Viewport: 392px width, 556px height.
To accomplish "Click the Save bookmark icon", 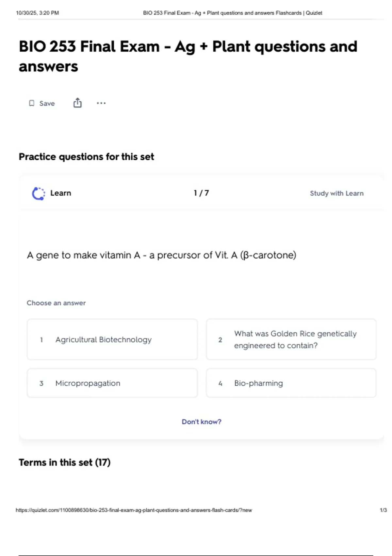I will (x=32, y=103).
